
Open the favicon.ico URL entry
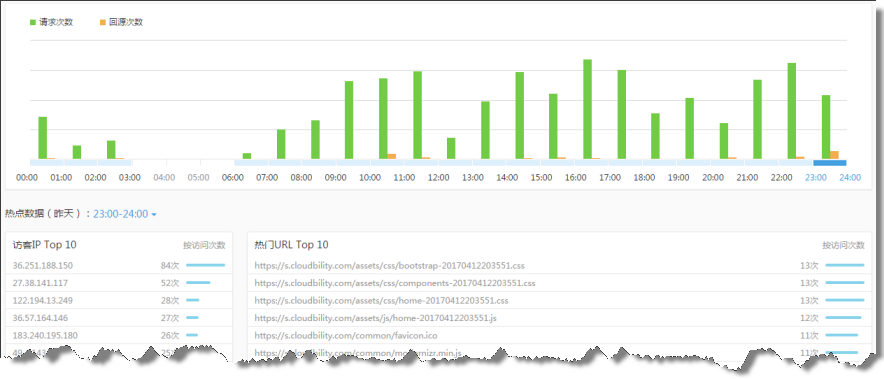pyautogui.click(x=346, y=336)
